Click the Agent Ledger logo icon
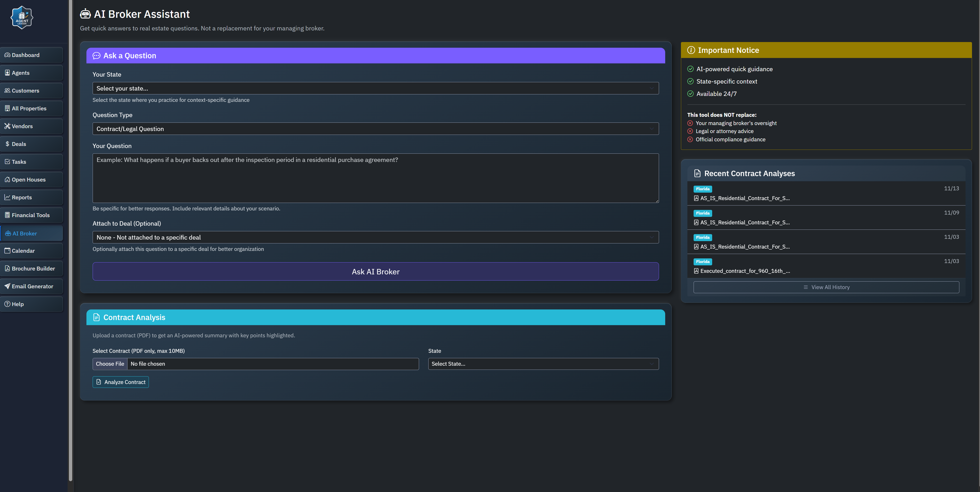Viewport: 980px width, 492px height. click(22, 18)
